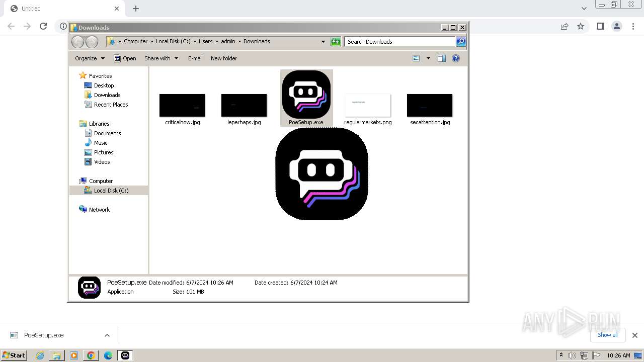Select the criticalhow.jpg thumbnail
This screenshot has height=362, width=644.
tap(182, 105)
